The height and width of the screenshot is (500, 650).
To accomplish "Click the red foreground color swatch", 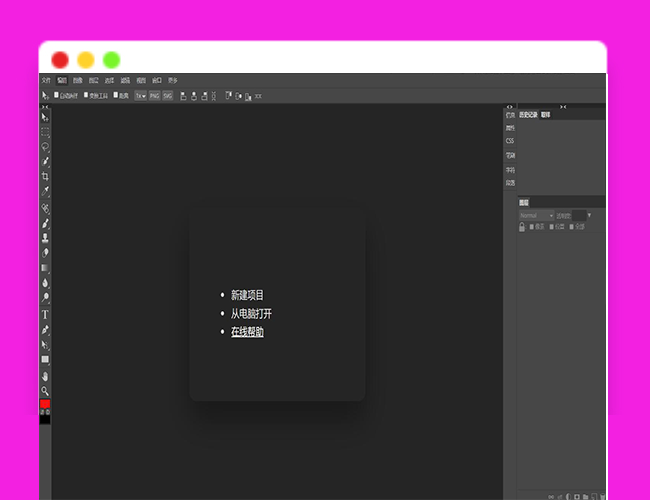I will [44, 404].
